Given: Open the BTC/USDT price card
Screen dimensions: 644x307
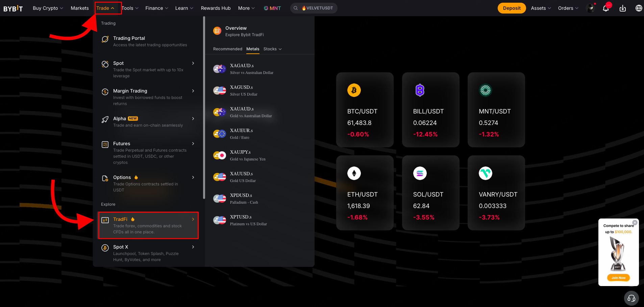Looking at the screenshot, I should coord(365,110).
